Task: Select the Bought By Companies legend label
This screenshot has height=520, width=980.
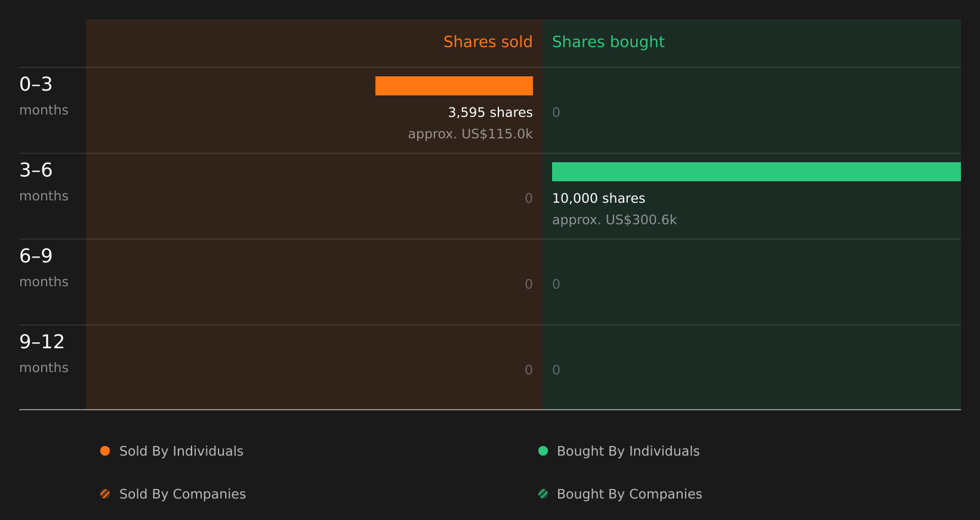Action: click(630, 494)
